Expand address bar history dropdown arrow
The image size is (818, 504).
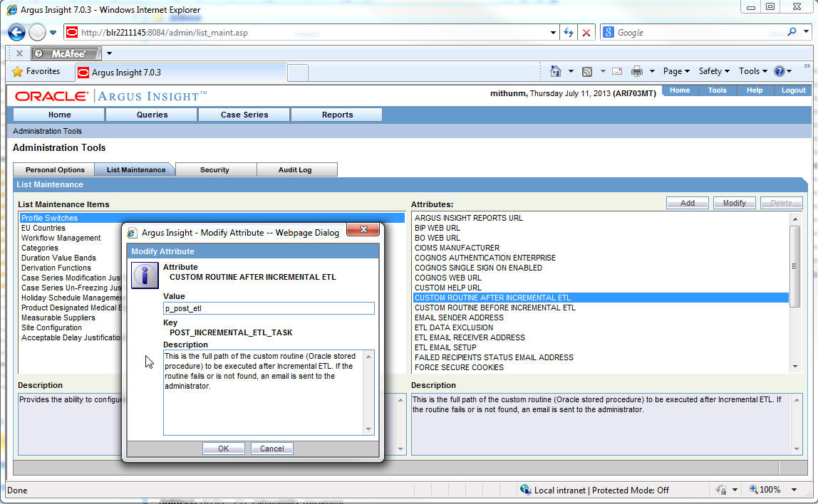coord(553,32)
